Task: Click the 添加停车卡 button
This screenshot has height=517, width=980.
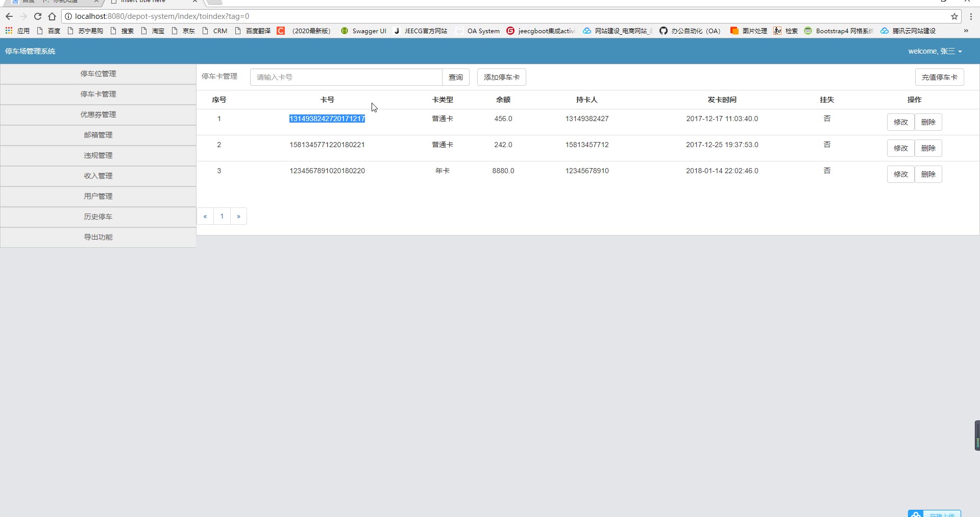Action: tap(502, 77)
